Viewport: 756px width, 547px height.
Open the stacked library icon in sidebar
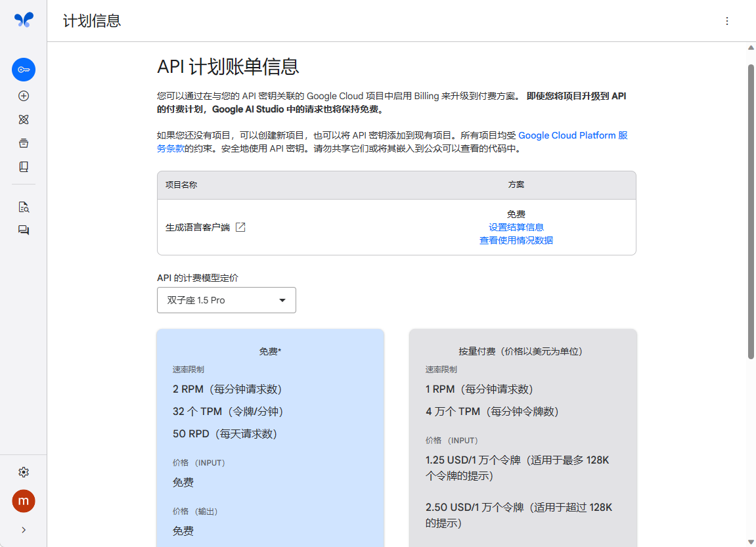(24, 143)
